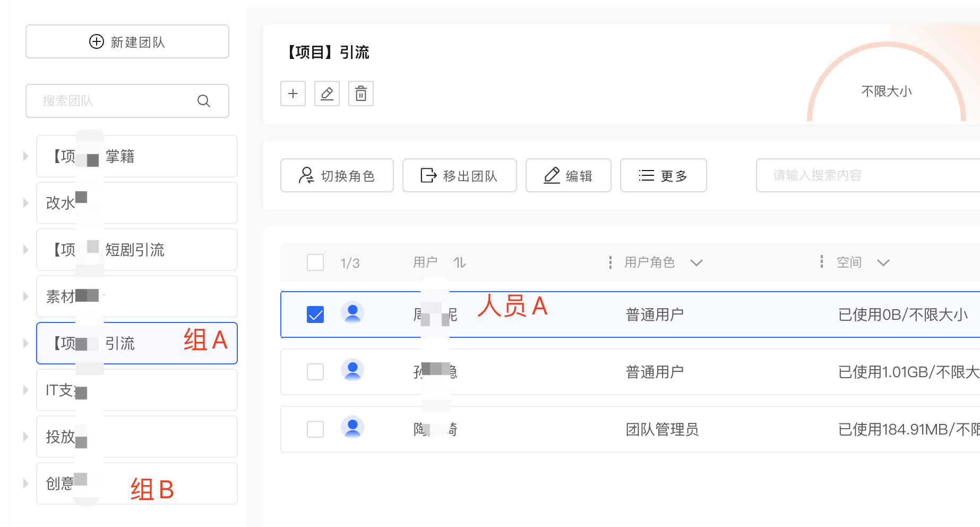Open the 更多 menu button

coord(663,175)
